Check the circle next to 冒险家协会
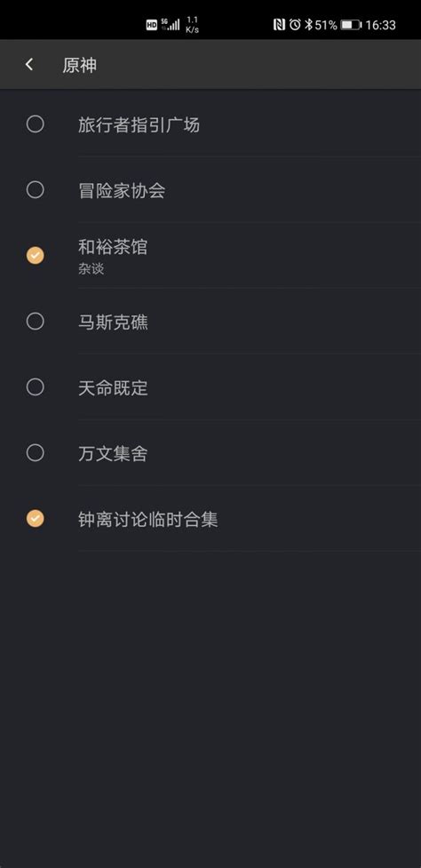 (36, 190)
